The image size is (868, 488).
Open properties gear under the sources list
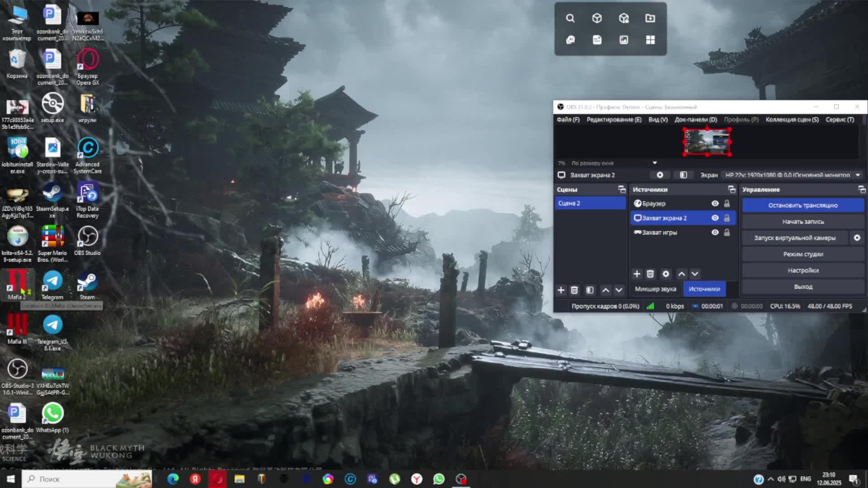(x=666, y=274)
